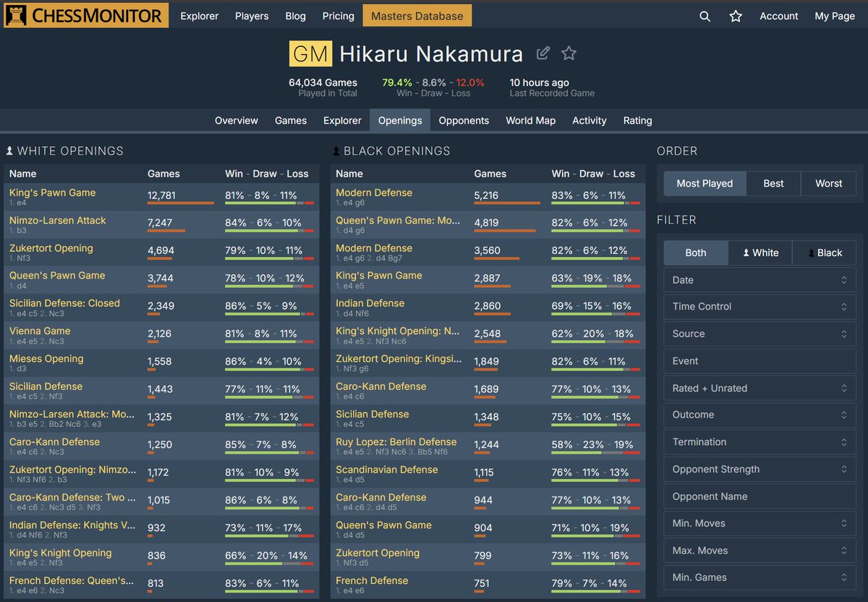
Task: Click the black pawn icon beside BLACK OPENINGS
Action: coord(335,150)
